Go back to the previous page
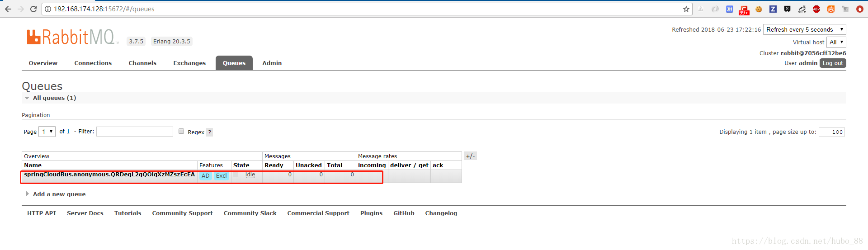The width and height of the screenshot is (868, 250). (8, 9)
